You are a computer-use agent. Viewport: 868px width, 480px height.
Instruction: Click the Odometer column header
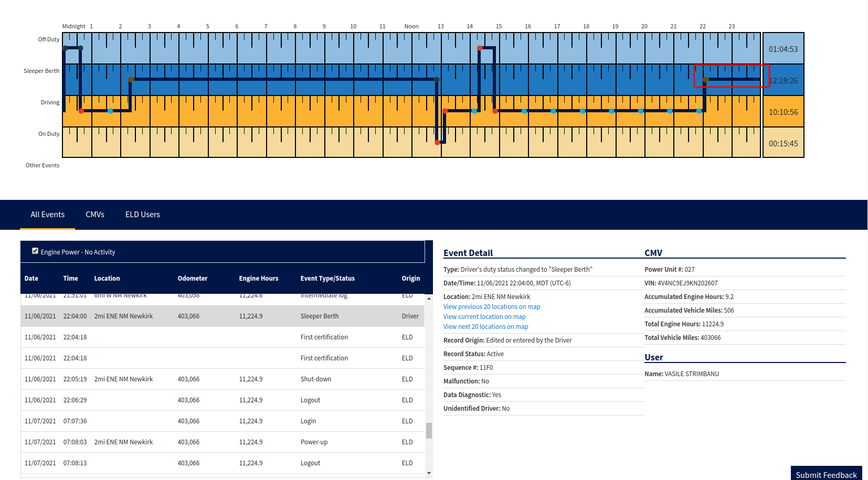pos(192,279)
